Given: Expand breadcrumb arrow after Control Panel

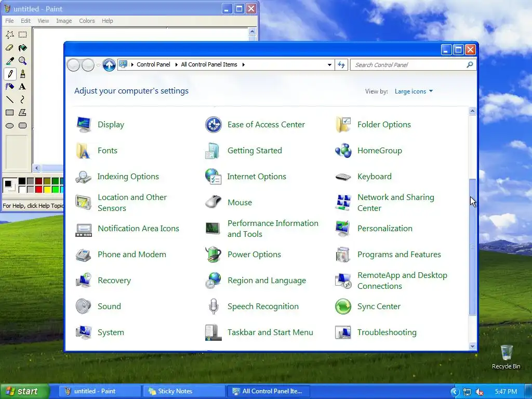Looking at the screenshot, I should pos(176,64).
